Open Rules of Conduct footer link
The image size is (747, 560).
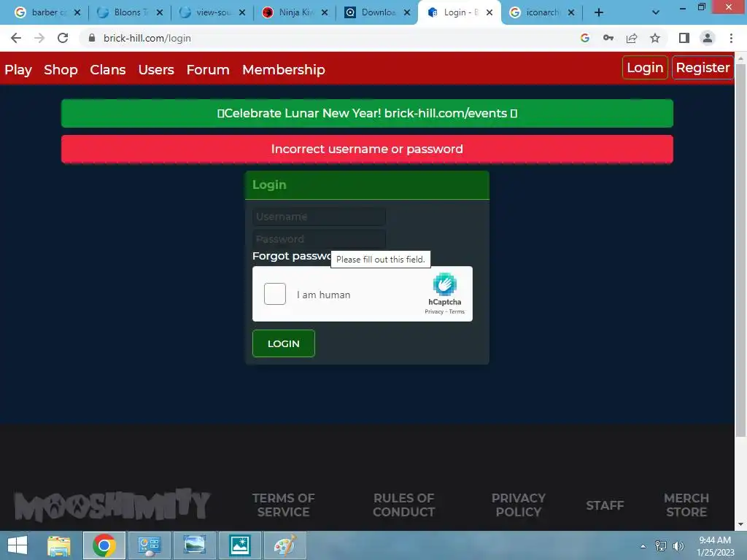coord(403,505)
